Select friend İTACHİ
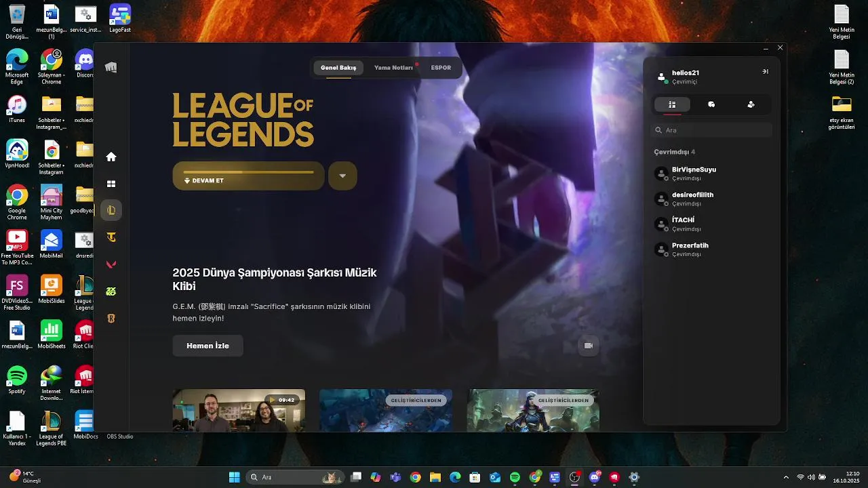This screenshot has height=488, width=868. pos(711,224)
